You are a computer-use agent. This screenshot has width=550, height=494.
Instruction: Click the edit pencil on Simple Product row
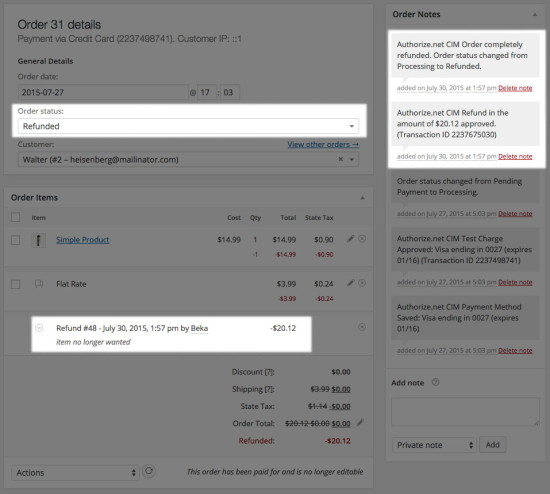click(350, 239)
